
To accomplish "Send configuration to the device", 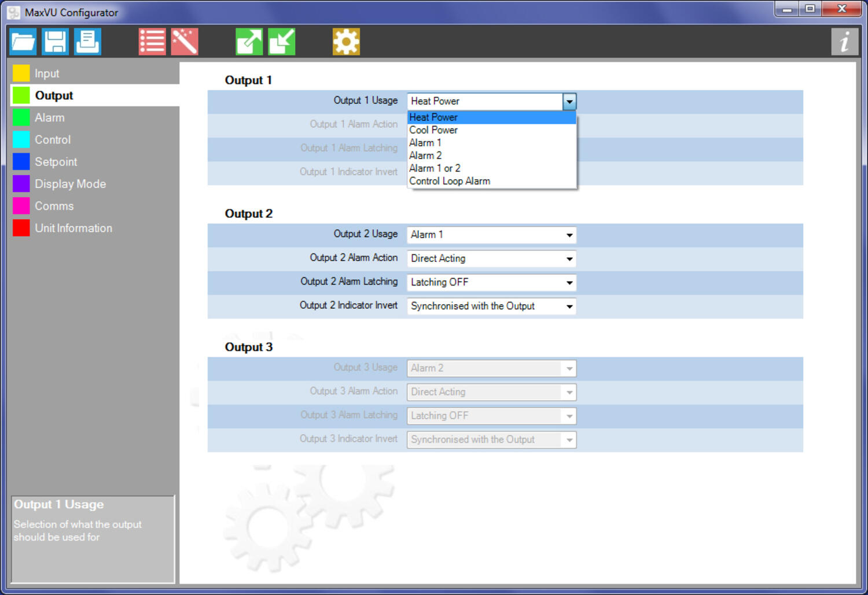I will [248, 41].
